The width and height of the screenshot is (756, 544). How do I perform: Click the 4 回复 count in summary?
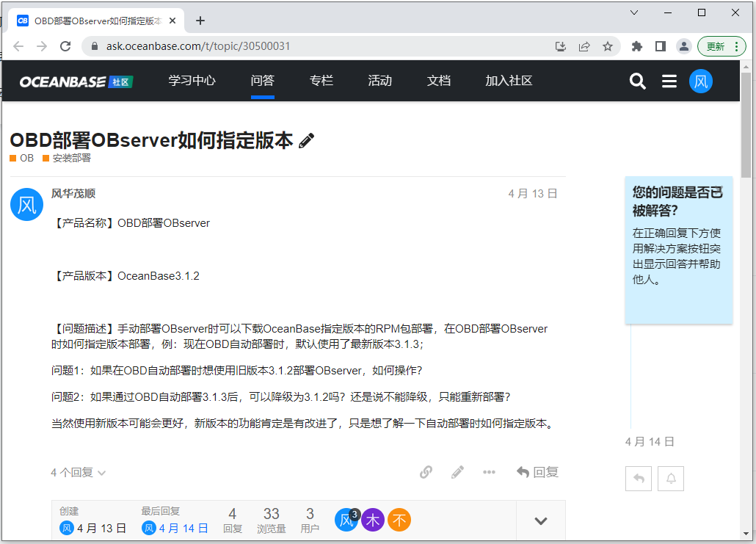click(233, 521)
